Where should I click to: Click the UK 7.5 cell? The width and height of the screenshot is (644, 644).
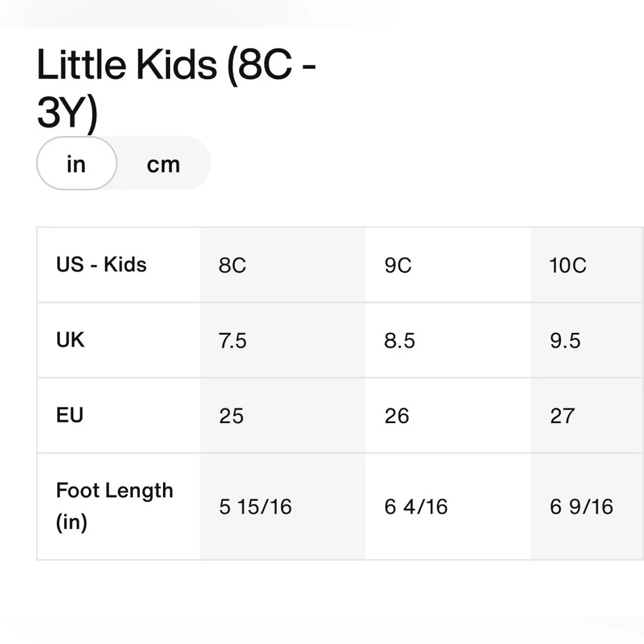pyautogui.click(x=283, y=340)
